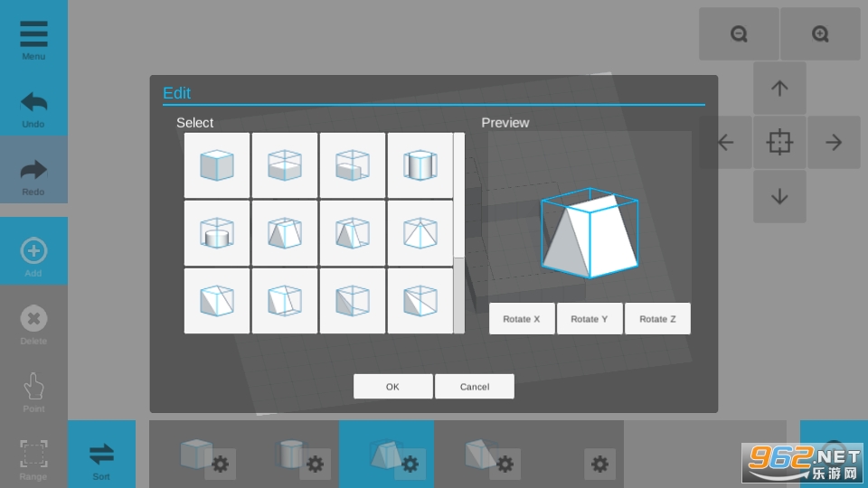Confirm the edit with OK
868x488 pixels.
(392, 387)
